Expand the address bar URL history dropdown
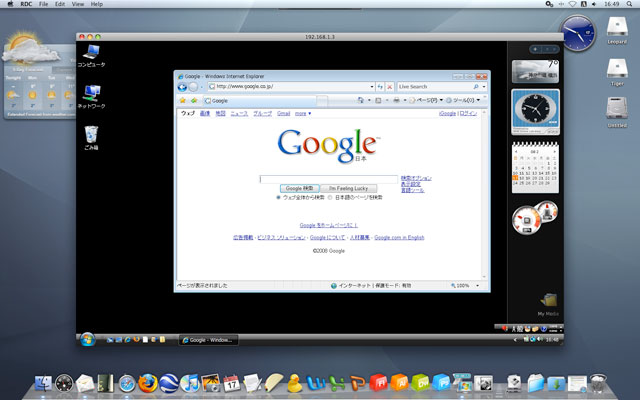640x400 pixels. pos(372,87)
